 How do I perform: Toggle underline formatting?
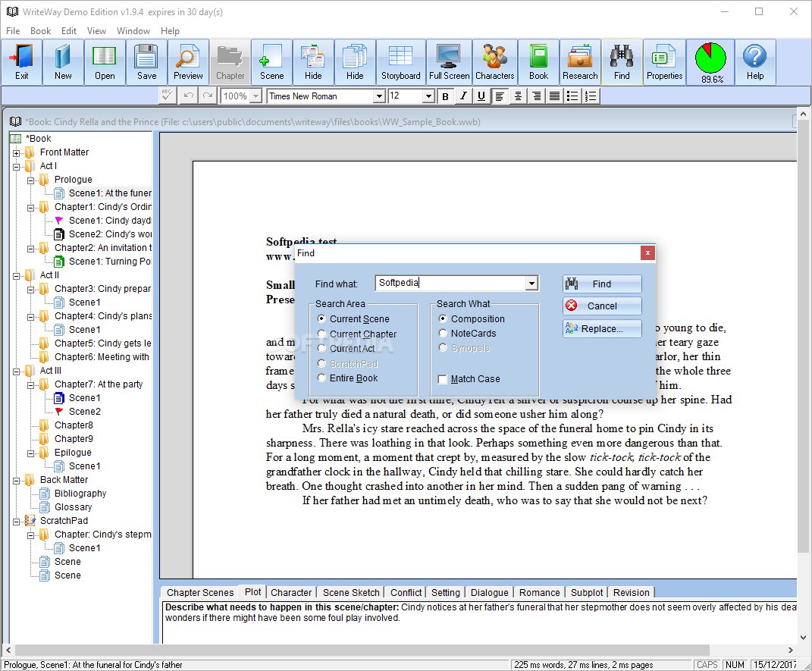[x=481, y=96]
